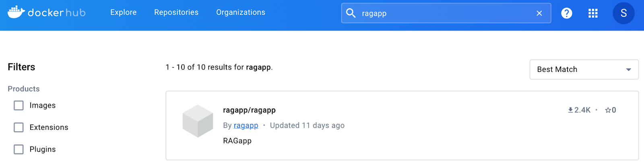Focus the search field containing ragapp
This screenshot has width=644, height=167.
[446, 13]
